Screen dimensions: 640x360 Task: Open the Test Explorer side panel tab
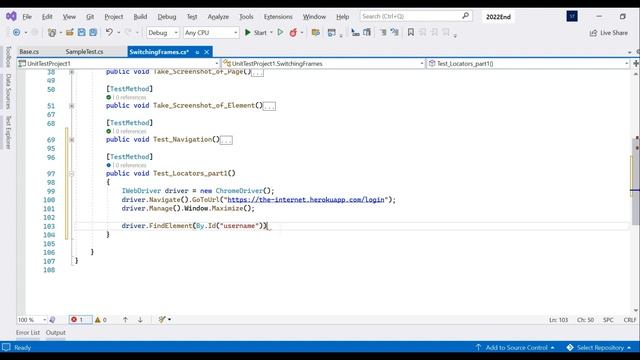click(8, 132)
